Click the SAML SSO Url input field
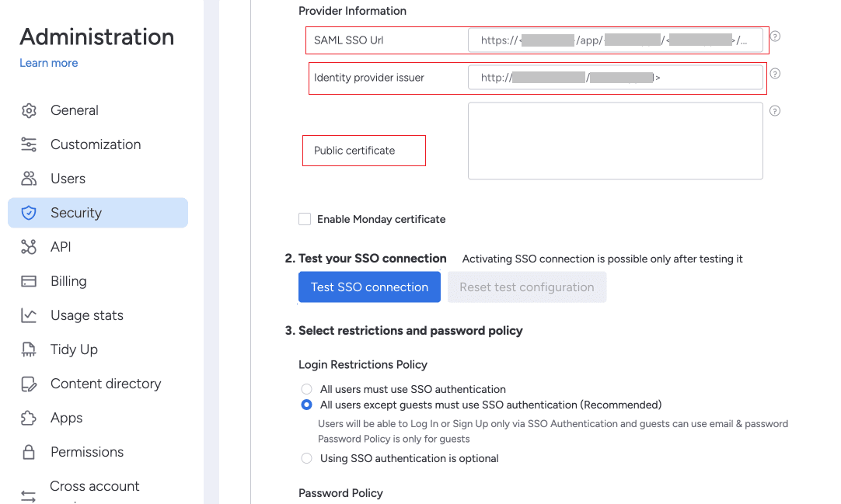This screenshot has width=841, height=504. [615, 40]
